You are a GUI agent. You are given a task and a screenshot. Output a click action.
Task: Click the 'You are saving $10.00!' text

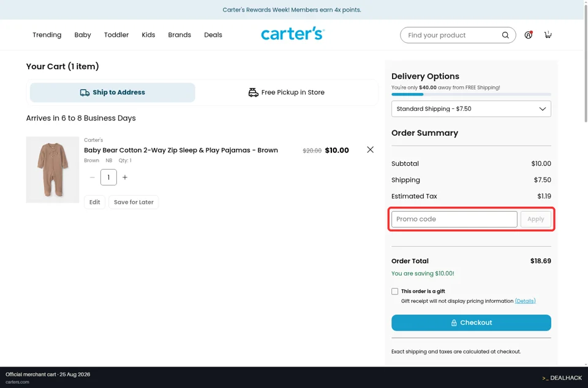click(423, 274)
